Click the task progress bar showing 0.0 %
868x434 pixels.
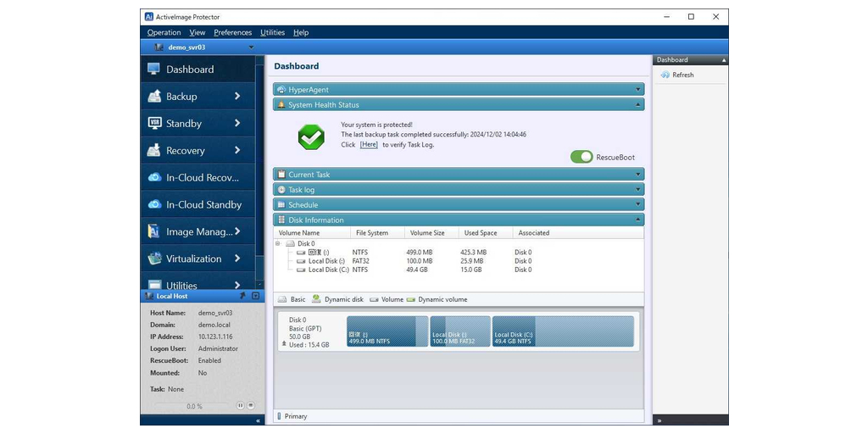click(192, 406)
